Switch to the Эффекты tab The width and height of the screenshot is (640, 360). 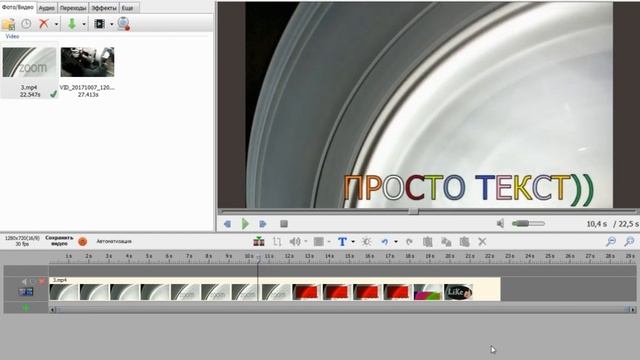[104, 8]
